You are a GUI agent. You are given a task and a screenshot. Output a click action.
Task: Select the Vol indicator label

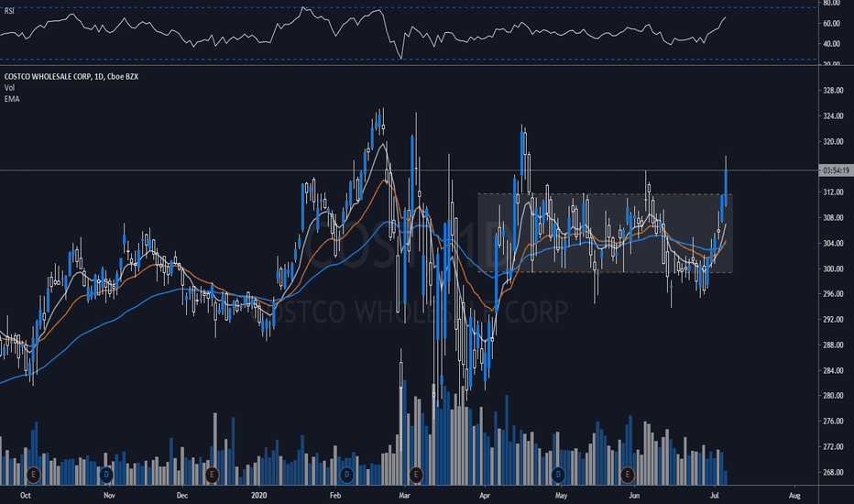pyautogui.click(x=9, y=88)
